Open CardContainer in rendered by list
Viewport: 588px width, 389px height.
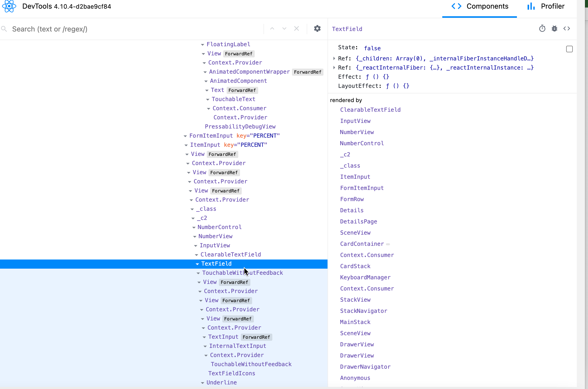point(362,244)
